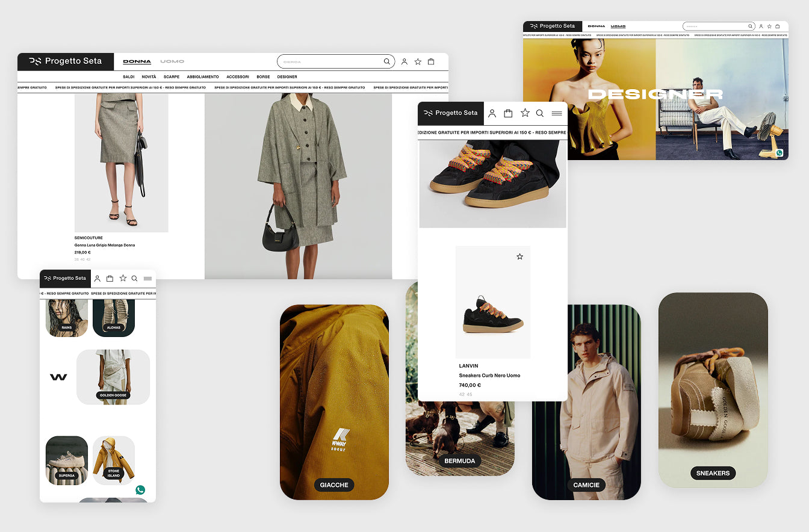The height and width of the screenshot is (532, 809).
Task: Open wishlist star in Designer banner window
Action: tap(769, 26)
